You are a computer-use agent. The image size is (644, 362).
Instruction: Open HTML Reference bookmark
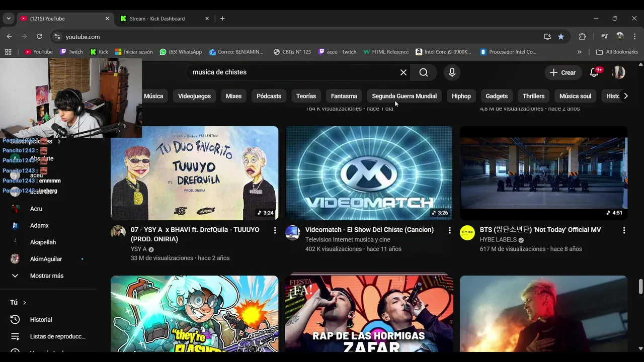tap(386, 52)
